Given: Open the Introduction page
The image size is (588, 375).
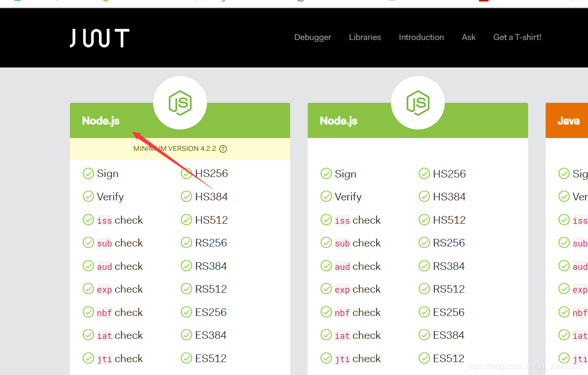Looking at the screenshot, I should coord(421,37).
